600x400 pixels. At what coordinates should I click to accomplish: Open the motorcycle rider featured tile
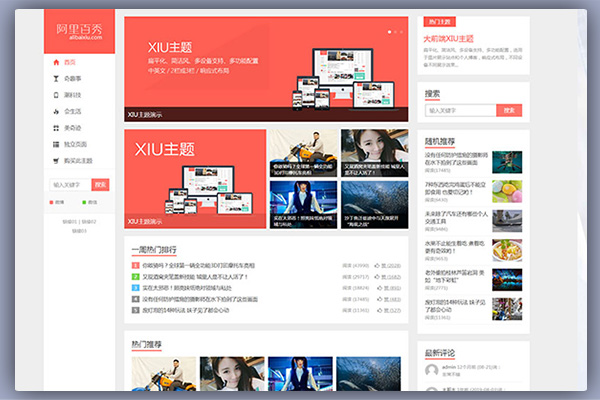(x=303, y=153)
